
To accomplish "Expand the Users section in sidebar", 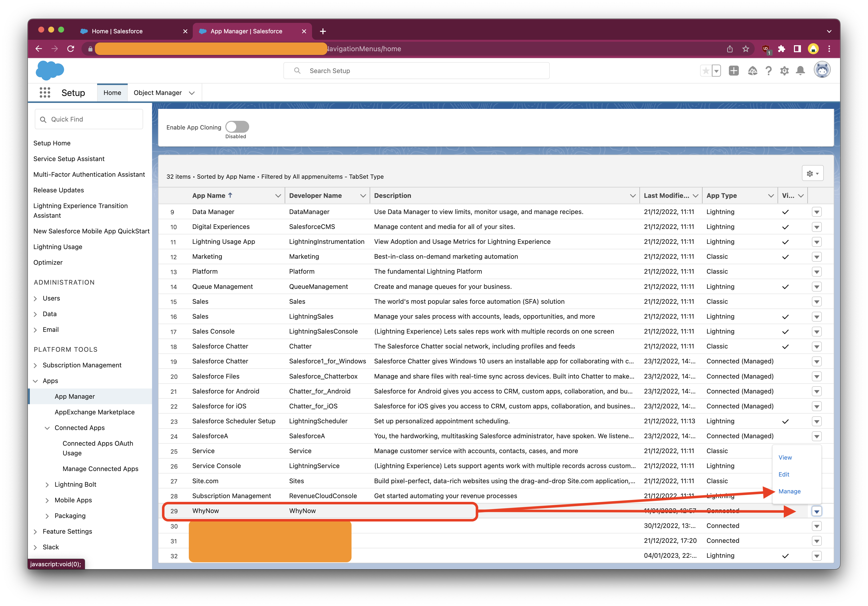I will click(35, 299).
